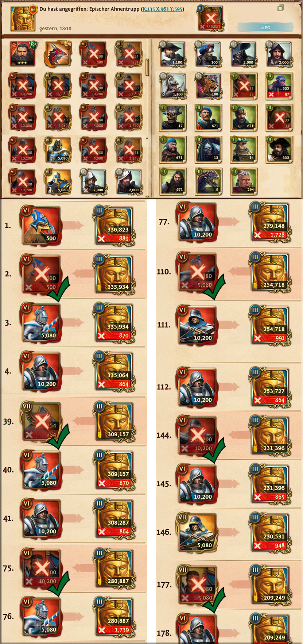Select the hooded archer unit in round 111
This screenshot has height=644, width=303.
coord(197,325)
